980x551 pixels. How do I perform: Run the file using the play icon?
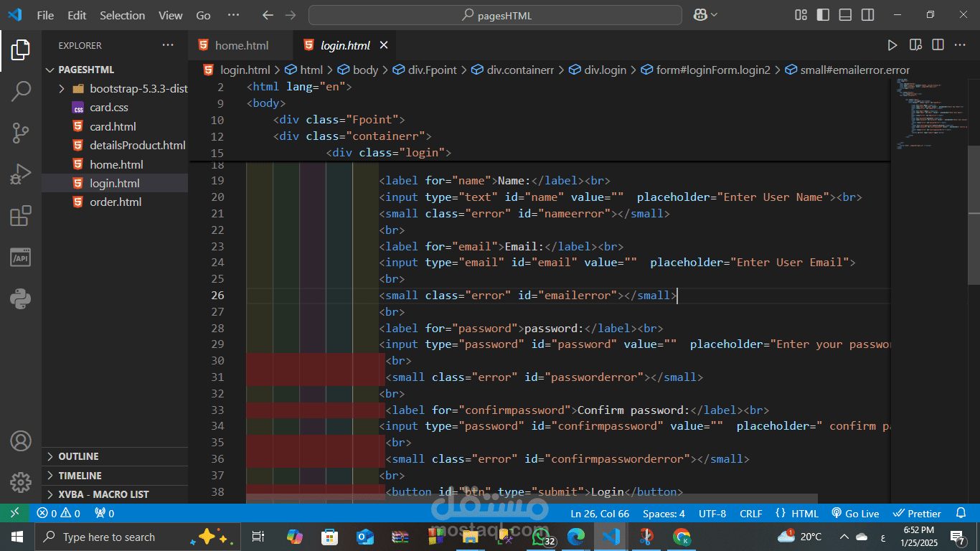tap(892, 45)
